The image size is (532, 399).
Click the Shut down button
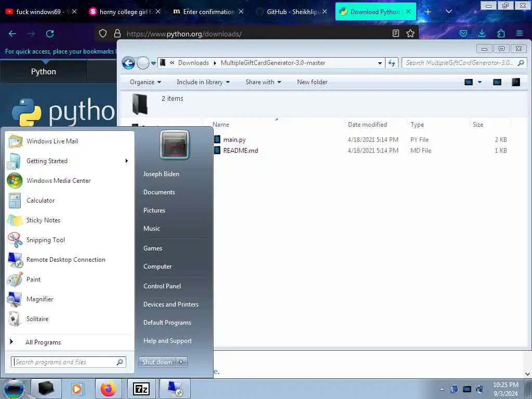[157, 362]
